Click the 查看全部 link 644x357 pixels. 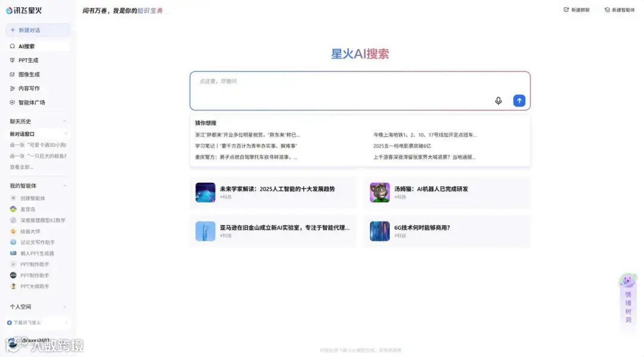click(21, 167)
